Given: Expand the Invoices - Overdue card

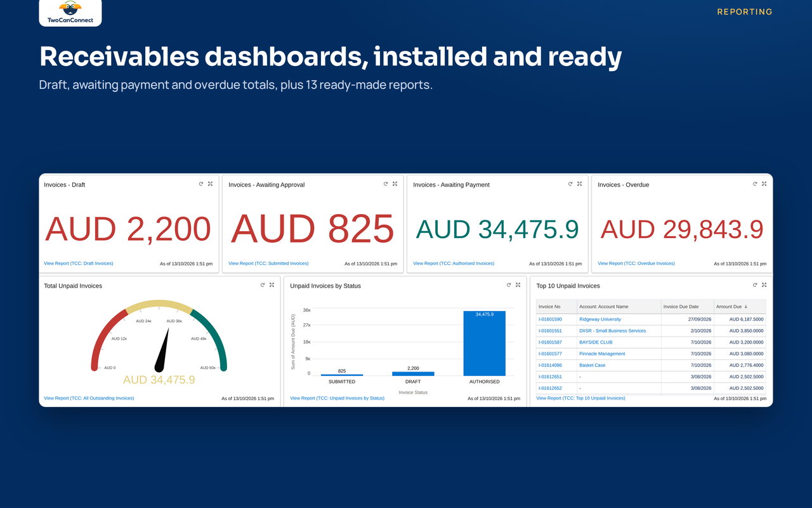Looking at the screenshot, I should pyautogui.click(x=764, y=184).
